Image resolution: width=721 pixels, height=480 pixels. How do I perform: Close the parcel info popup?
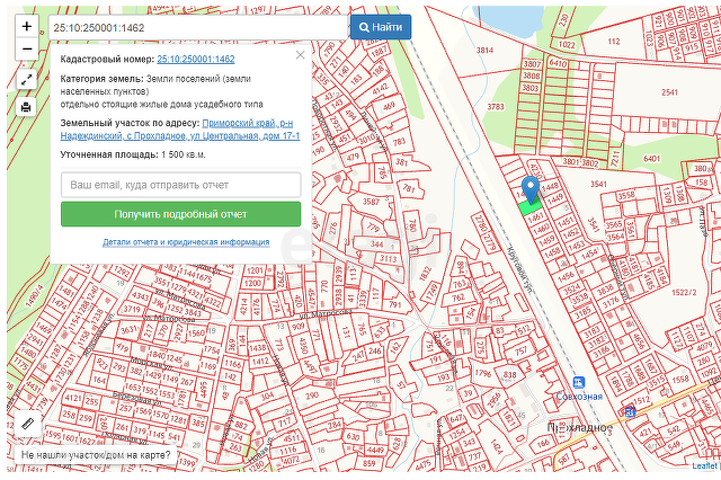click(300, 56)
